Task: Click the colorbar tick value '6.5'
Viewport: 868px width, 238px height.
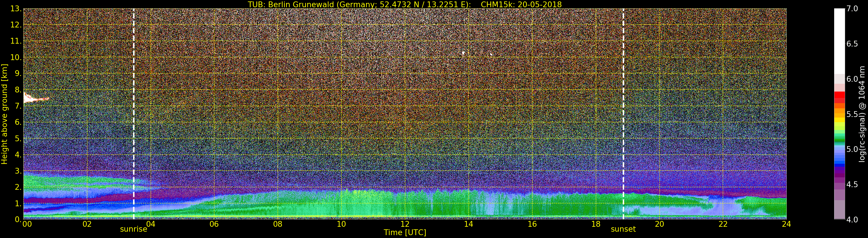Action: [852, 44]
